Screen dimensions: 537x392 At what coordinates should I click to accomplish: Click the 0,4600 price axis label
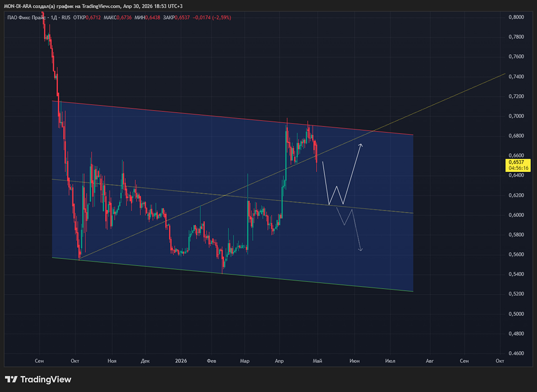516,353
